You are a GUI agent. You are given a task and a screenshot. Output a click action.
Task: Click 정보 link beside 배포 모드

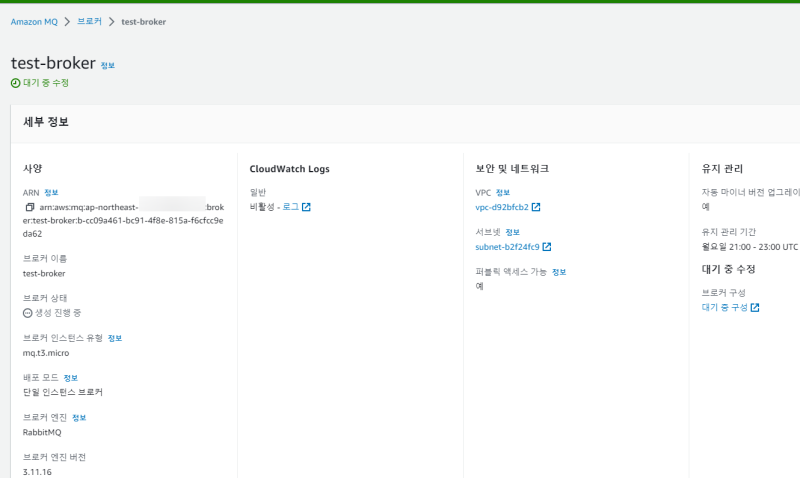tap(70, 378)
